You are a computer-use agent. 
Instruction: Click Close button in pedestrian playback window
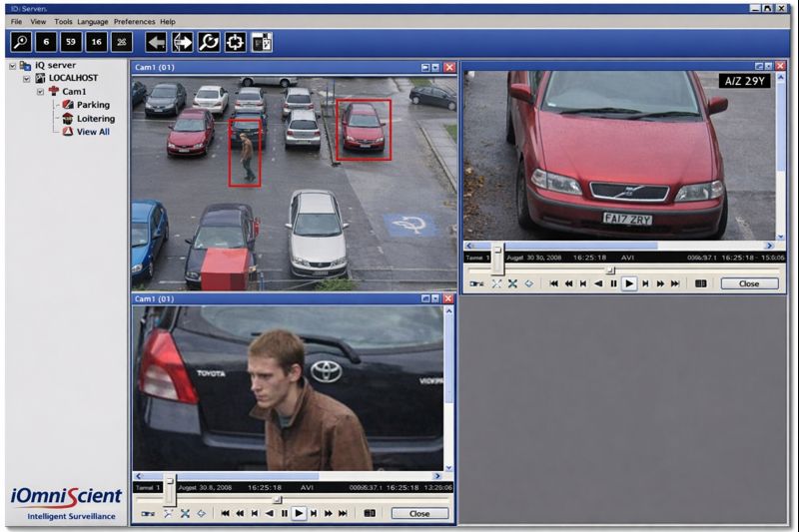pos(419,514)
